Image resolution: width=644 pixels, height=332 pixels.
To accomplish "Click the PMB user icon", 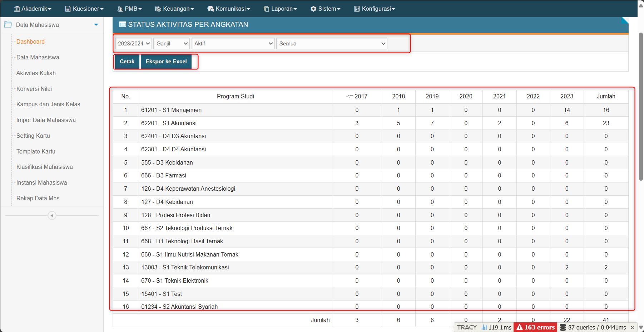I will coord(120,9).
